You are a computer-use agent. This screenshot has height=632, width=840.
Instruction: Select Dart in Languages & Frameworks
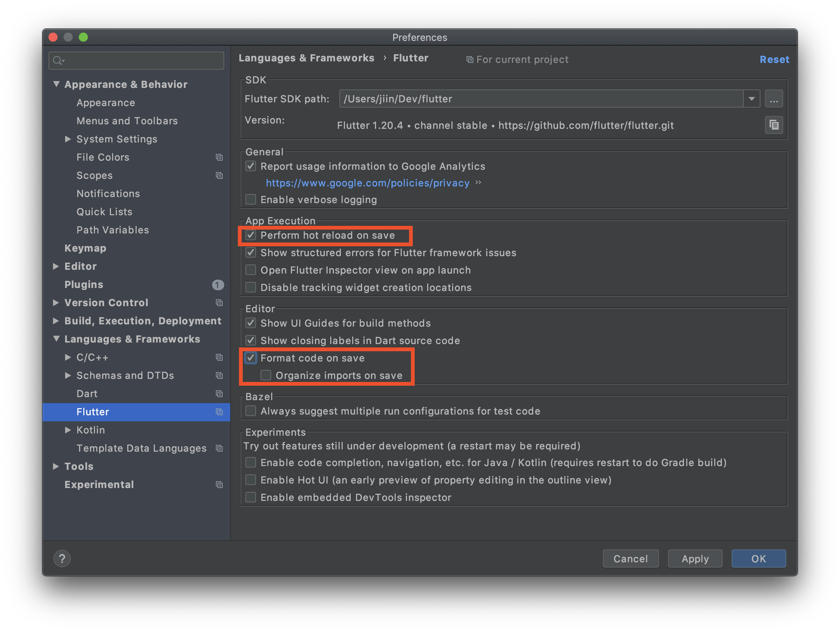point(87,394)
